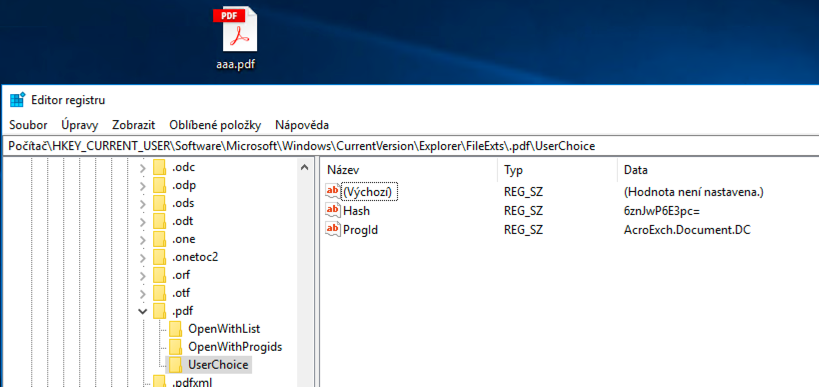Click the Hash value string icon
This screenshot has width=819, height=387.
pyautogui.click(x=333, y=210)
